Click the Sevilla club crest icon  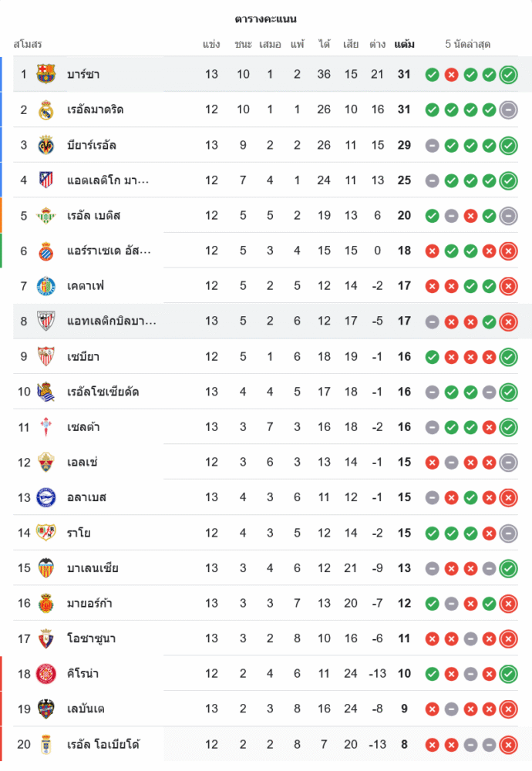pos(46,357)
